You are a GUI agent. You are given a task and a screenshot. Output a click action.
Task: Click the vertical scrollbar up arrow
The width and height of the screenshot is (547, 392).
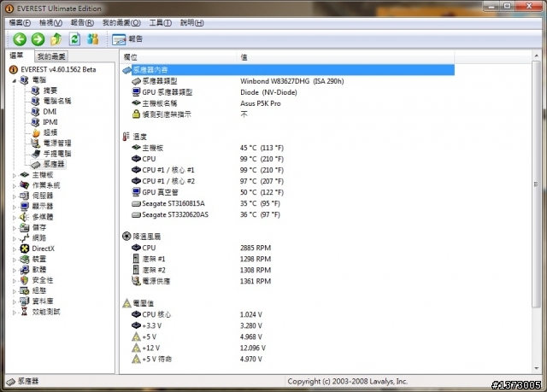(x=536, y=56)
